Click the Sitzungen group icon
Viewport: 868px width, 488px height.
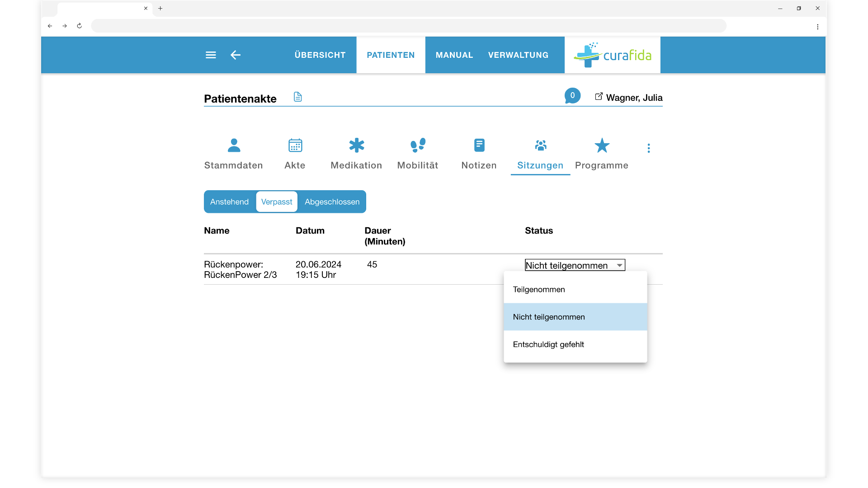pyautogui.click(x=541, y=145)
